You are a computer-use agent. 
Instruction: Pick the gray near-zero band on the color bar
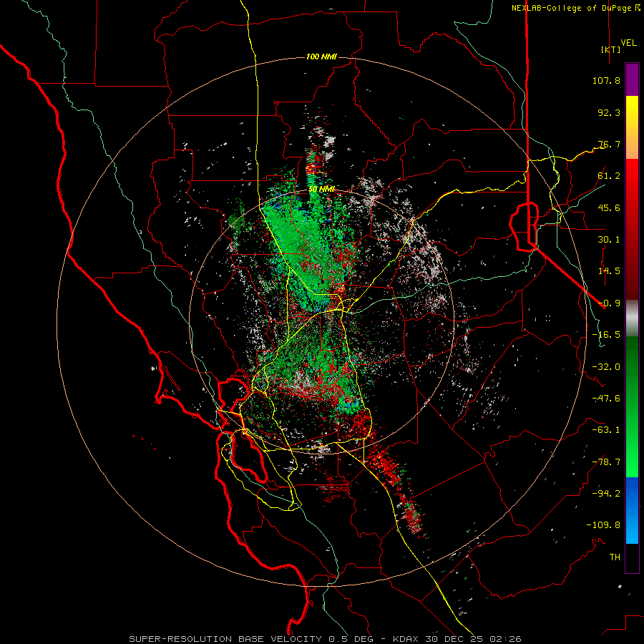tap(632, 318)
